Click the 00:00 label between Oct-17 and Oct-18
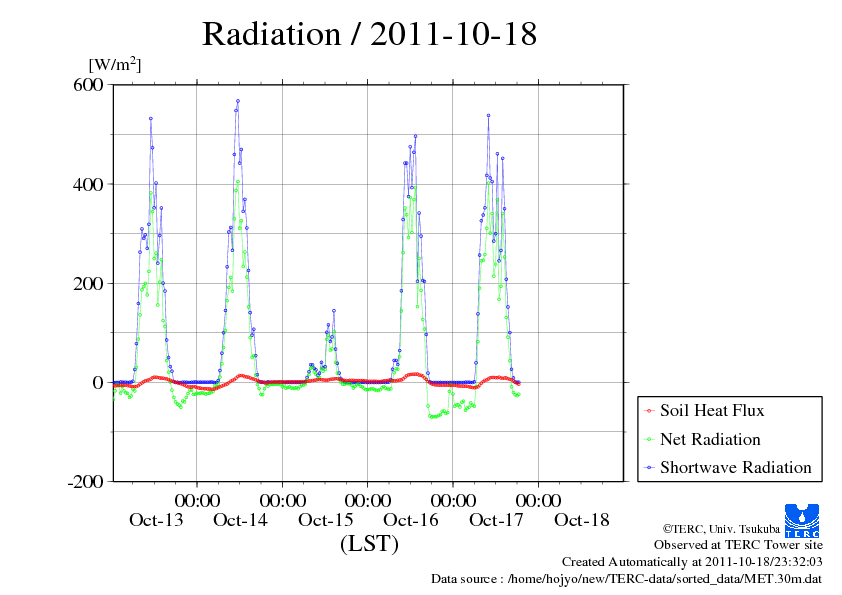The height and width of the screenshot is (595, 842). [539, 501]
